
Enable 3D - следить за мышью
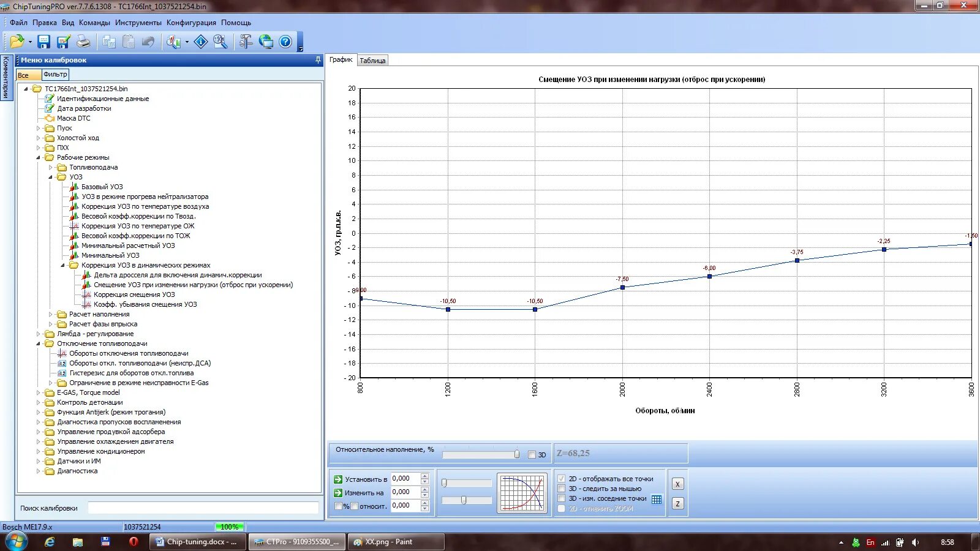[561, 489]
